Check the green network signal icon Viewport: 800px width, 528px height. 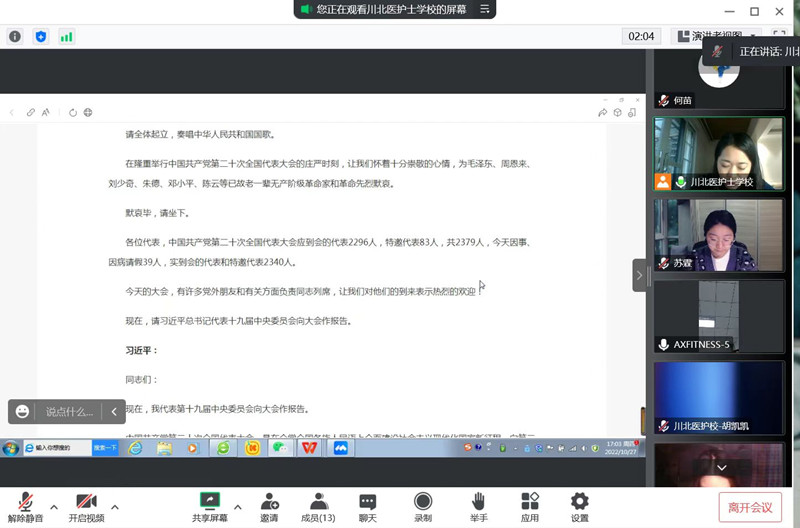pos(66,36)
